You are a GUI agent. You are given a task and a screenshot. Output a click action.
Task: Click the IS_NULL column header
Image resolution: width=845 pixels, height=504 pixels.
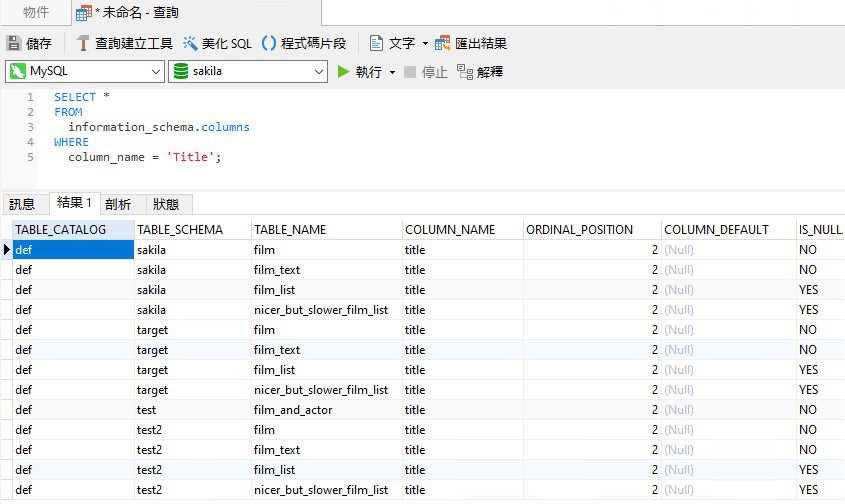pyautogui.click(x=820, y=230)
